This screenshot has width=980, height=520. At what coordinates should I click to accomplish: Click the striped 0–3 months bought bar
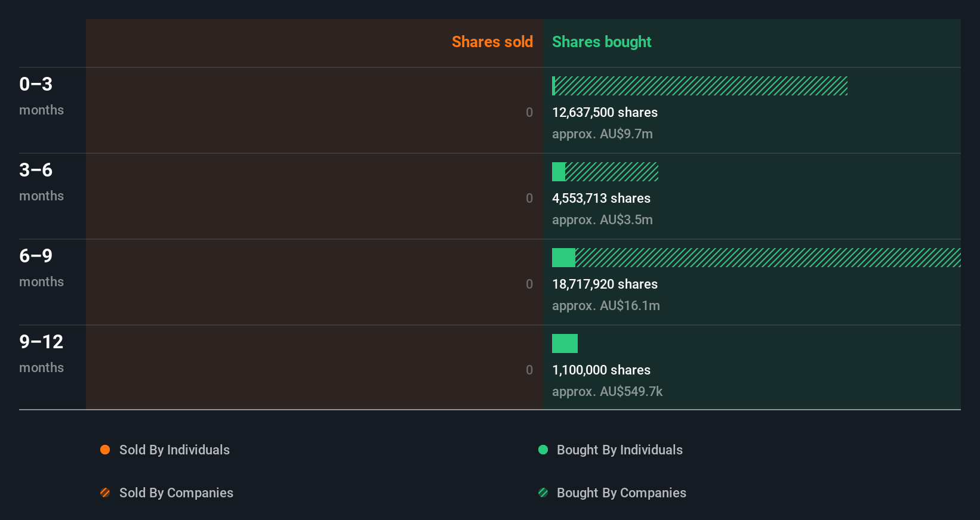click(701, 86)
